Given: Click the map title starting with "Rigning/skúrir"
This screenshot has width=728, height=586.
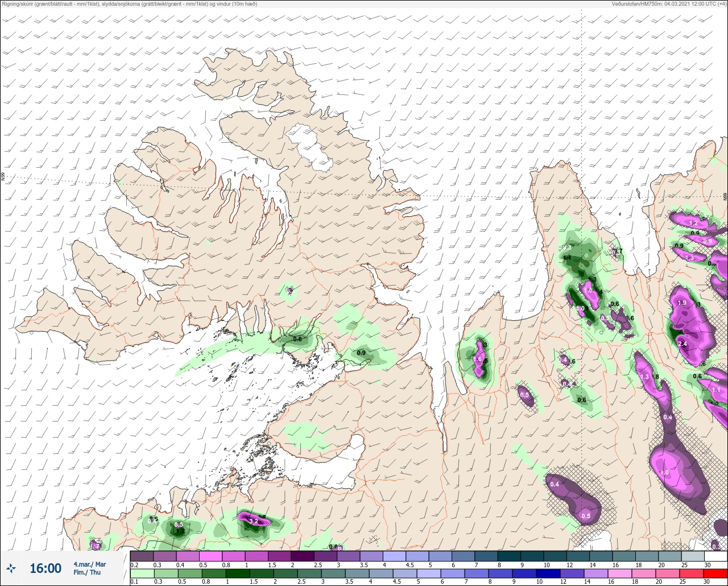Looking at the screenshot, I should pos(129,4).
